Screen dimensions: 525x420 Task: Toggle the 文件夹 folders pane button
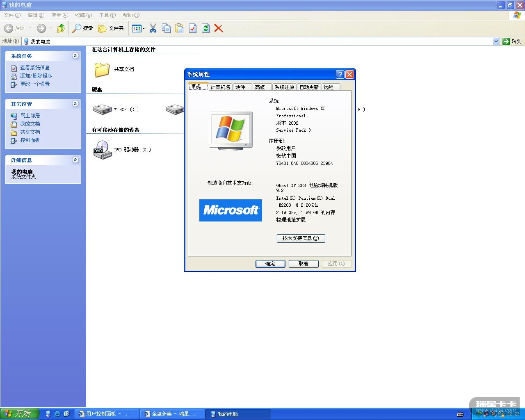[111, 28]
